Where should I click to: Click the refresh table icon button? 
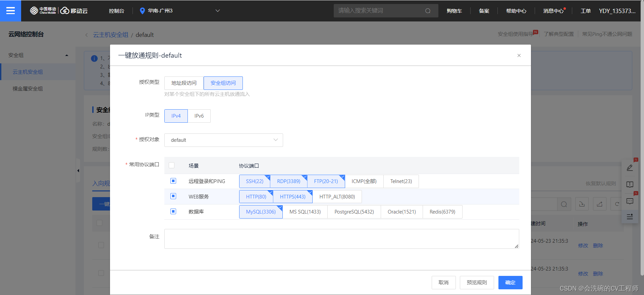point(617,204)
